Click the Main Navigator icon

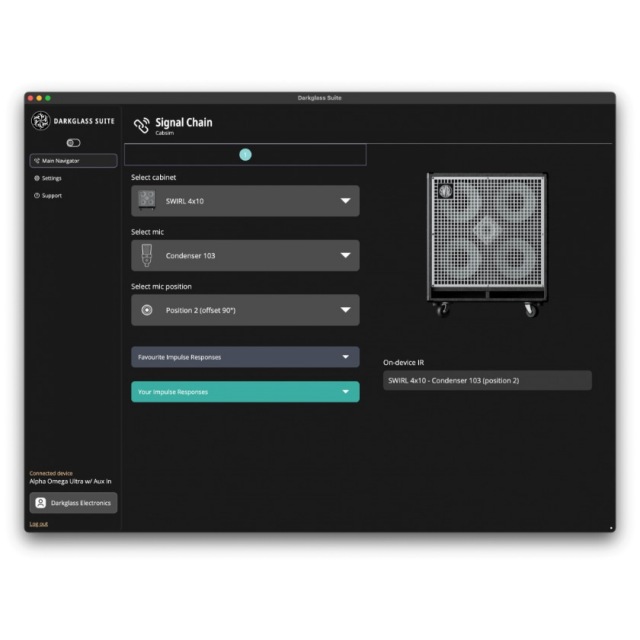coord(37,161)
